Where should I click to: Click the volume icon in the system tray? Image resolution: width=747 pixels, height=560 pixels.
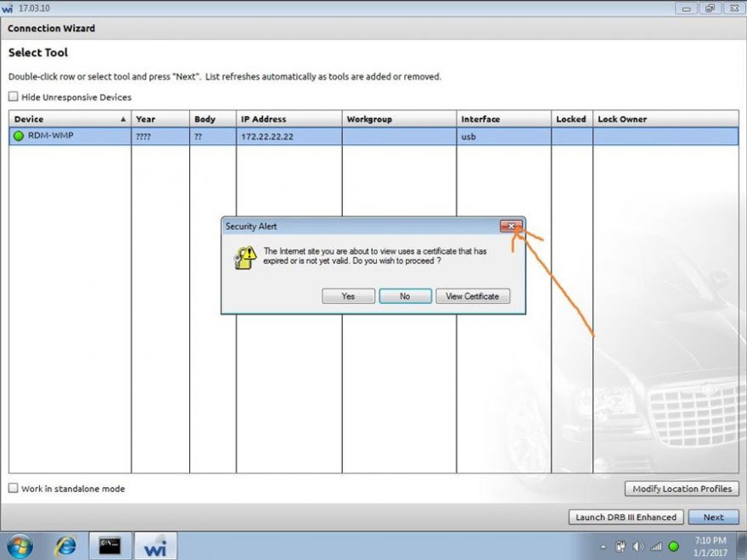[638, 546]
